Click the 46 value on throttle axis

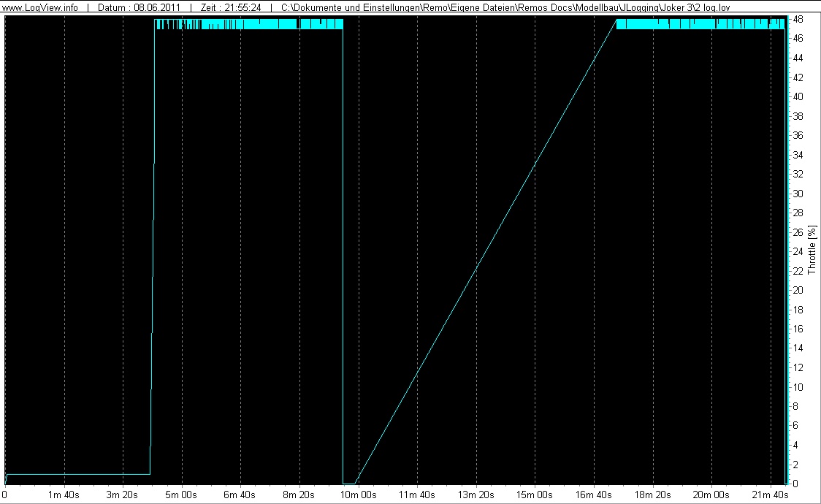coord(798,38)
